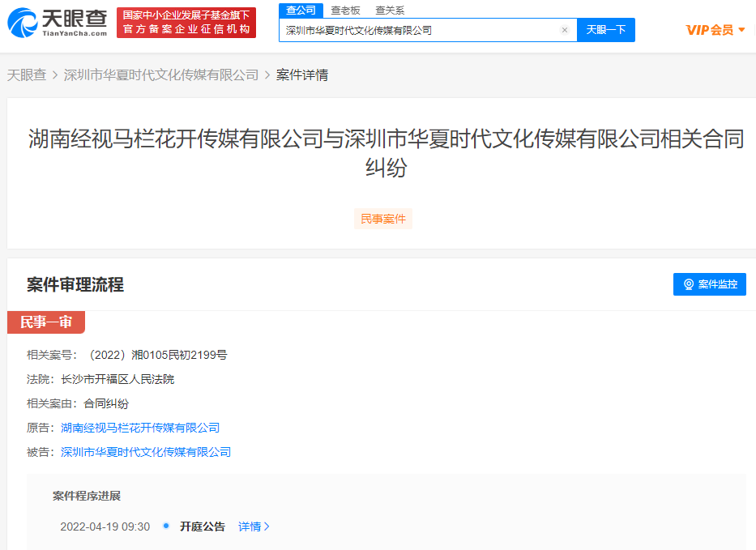The image size is (756, 550).
Task: Click the VIP会员 text
Action: 709,30
